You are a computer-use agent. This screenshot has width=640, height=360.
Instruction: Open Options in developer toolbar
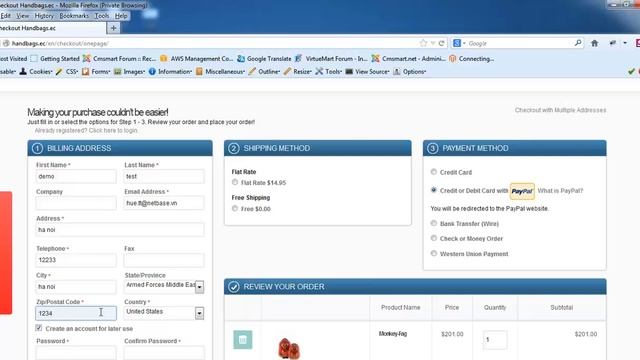point(410,71)
